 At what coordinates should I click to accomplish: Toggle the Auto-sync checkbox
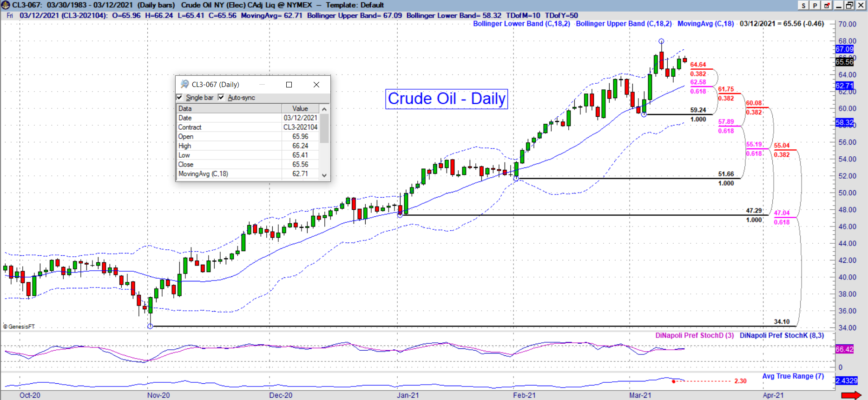click(221, 98)
